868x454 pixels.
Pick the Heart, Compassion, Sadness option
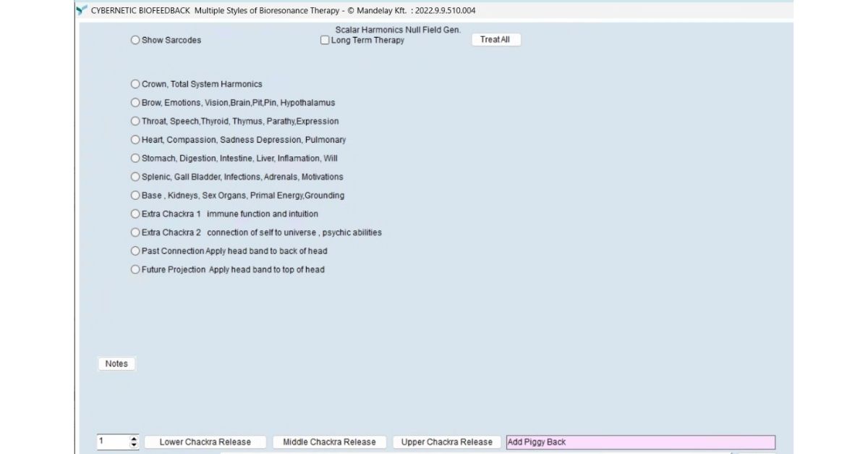(135, 140)
